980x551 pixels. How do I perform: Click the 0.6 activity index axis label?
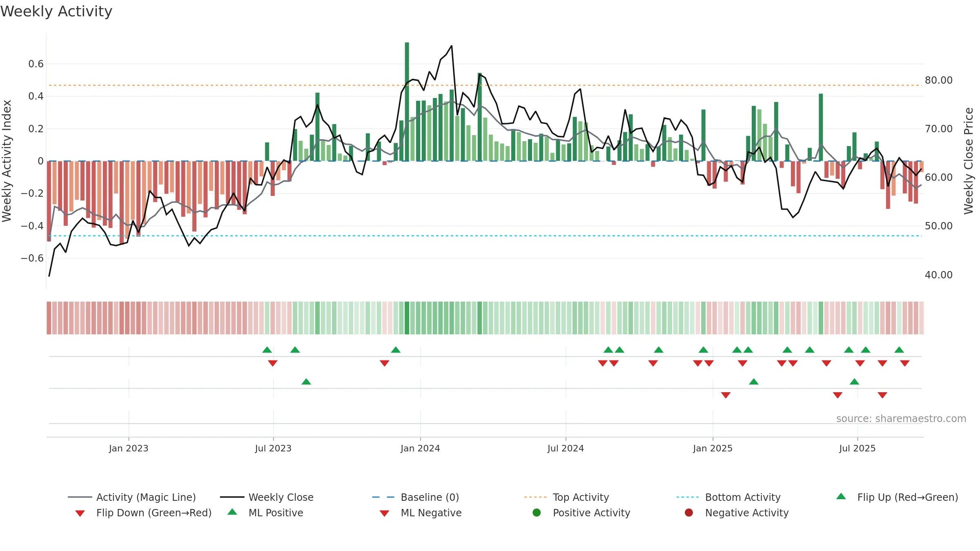(36, 64)
